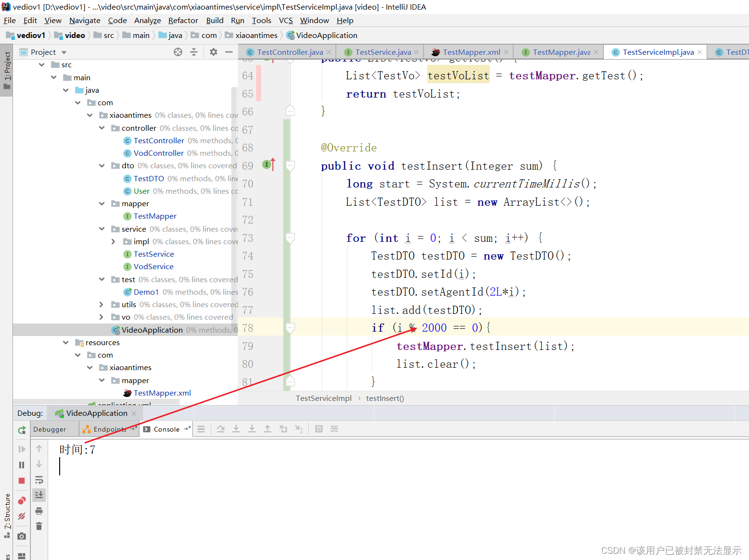Toggle the code fold marker at line 73
Screen dimensions: 749x560
pos(290,237)
